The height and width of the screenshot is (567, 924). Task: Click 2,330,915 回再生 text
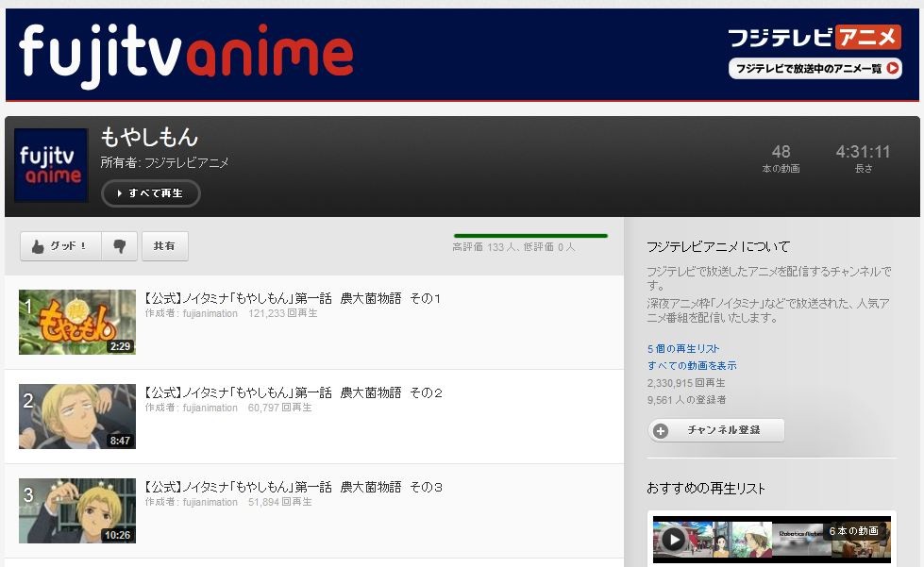pyautogui.click(x=686, y=383)
